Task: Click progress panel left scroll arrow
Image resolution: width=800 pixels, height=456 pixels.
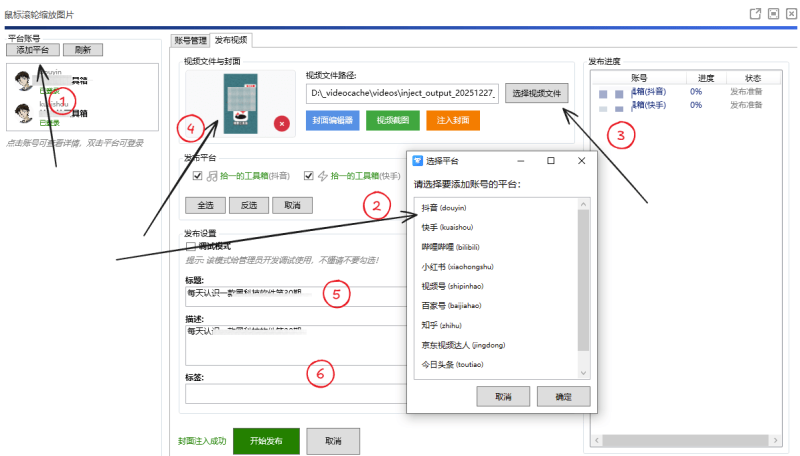Action: [596, 440]
